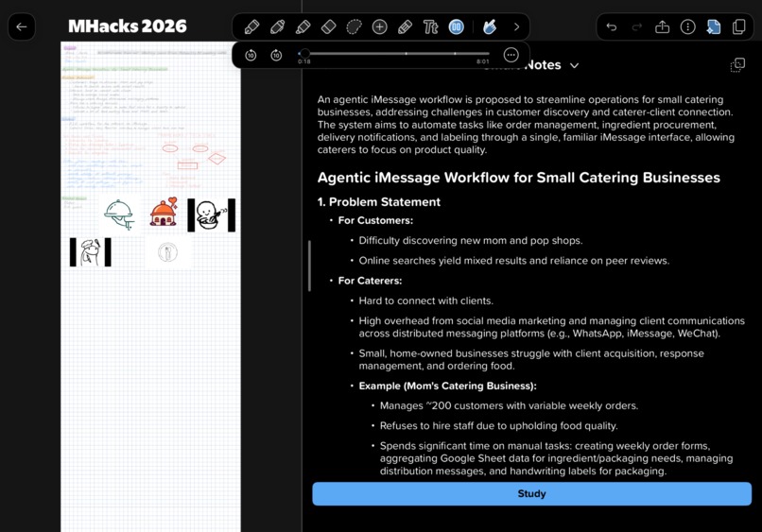762x532 pixels.
Task: Select the cloche serving dish sticker
Action: [x=119, y=215]
